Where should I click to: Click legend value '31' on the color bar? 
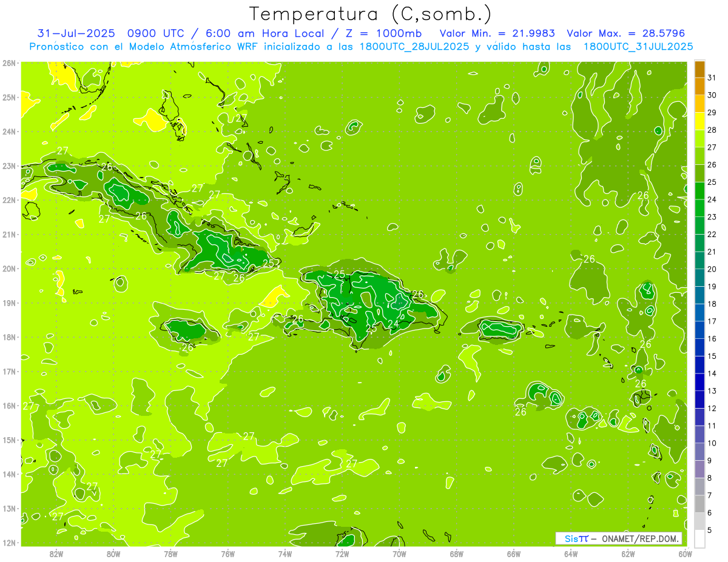pos(712,78)
